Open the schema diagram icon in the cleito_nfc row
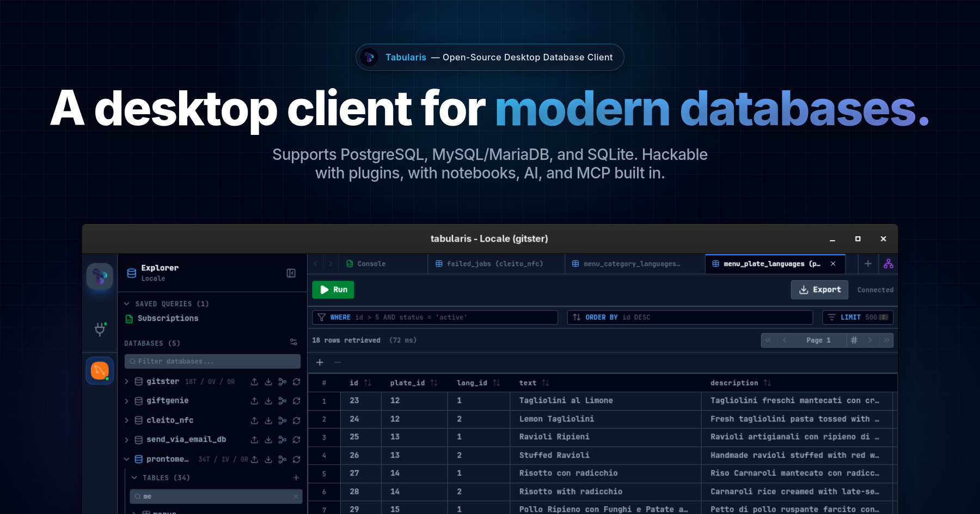This screenshot has height=514, width=980. coord(283,420)
